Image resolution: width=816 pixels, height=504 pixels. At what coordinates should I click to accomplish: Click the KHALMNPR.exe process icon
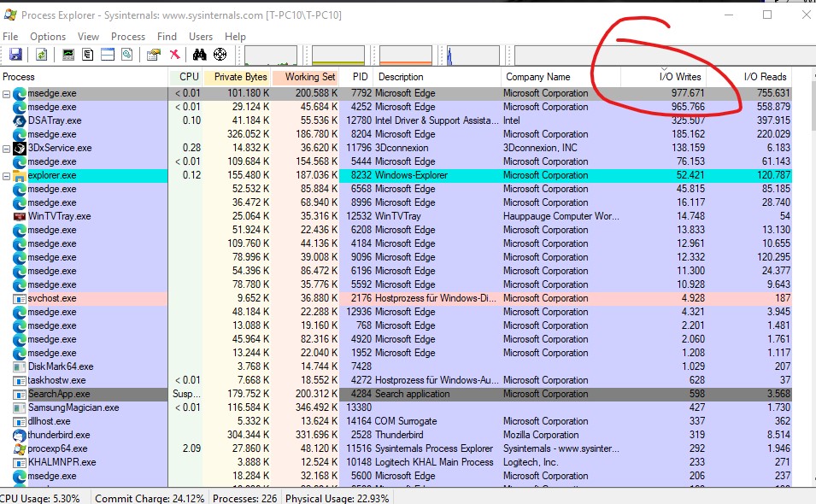point(20,462)
